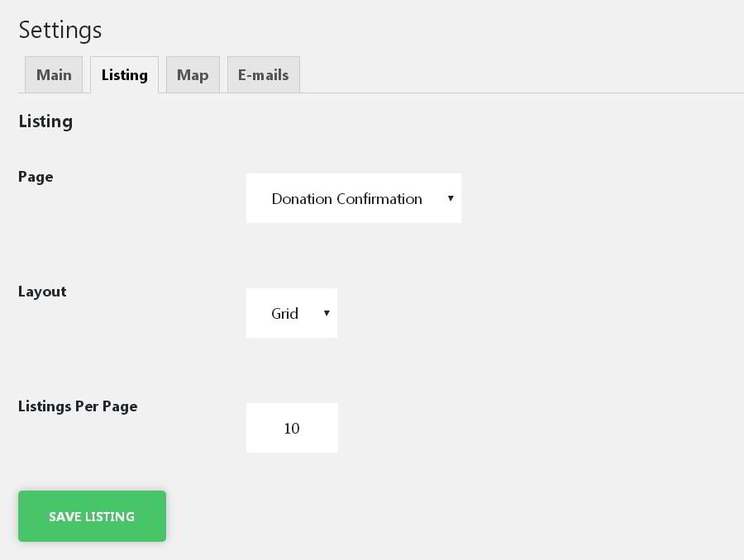
Task: Open the Page dropdown
Action: [353, 198]
